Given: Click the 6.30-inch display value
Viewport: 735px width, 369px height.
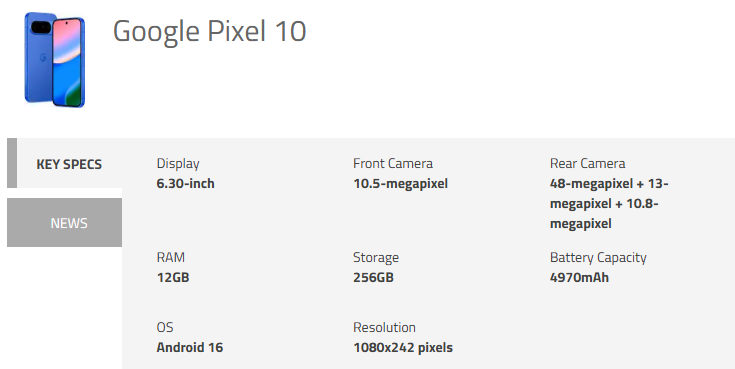Looking at the screenshot, I should pos(186,183).
